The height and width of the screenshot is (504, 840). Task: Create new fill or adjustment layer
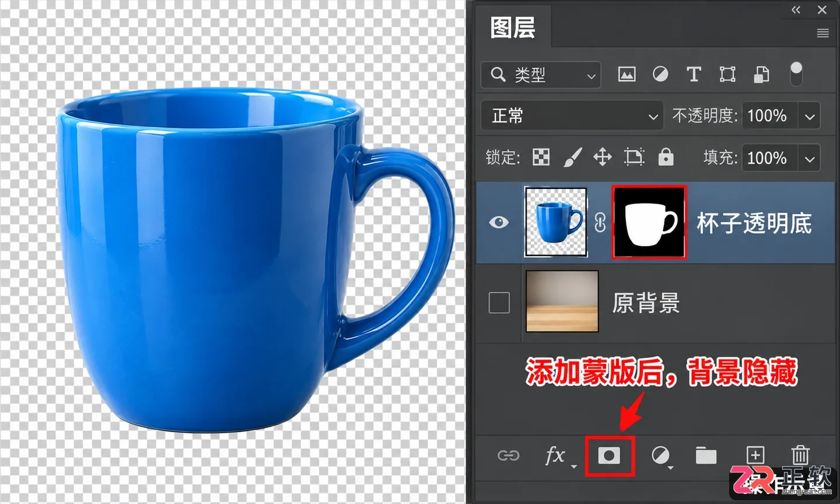(661, 456)
